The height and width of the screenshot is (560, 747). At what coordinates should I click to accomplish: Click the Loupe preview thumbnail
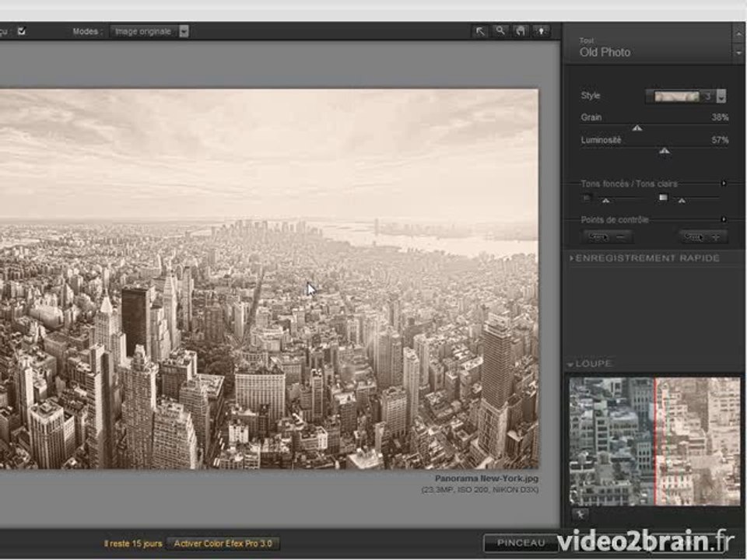click(655, 442)
